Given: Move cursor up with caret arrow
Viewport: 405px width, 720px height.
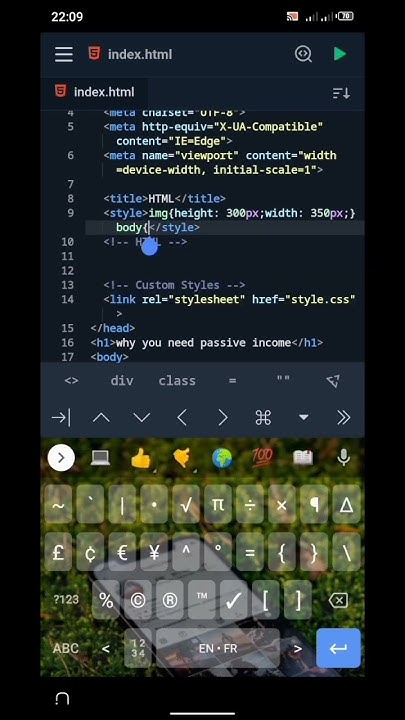Looking at the screenshot, I should [x=101, y=417].
